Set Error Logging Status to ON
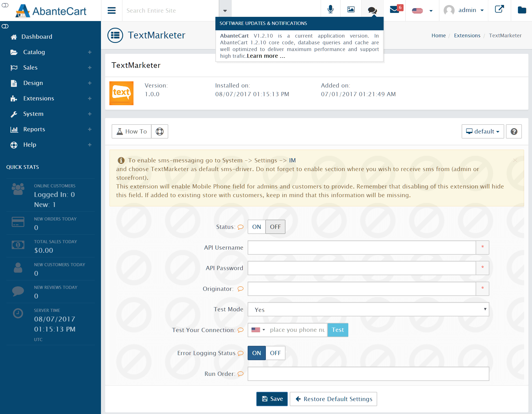Image resolution: width=532 pixels, height=414 pixels. 257,353
